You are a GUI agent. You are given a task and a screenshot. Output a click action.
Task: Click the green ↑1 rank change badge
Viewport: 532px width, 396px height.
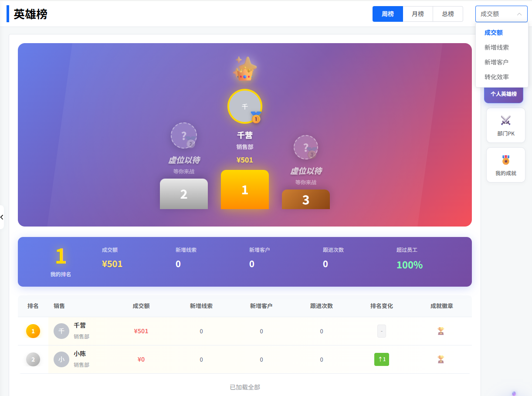point(382,359)
